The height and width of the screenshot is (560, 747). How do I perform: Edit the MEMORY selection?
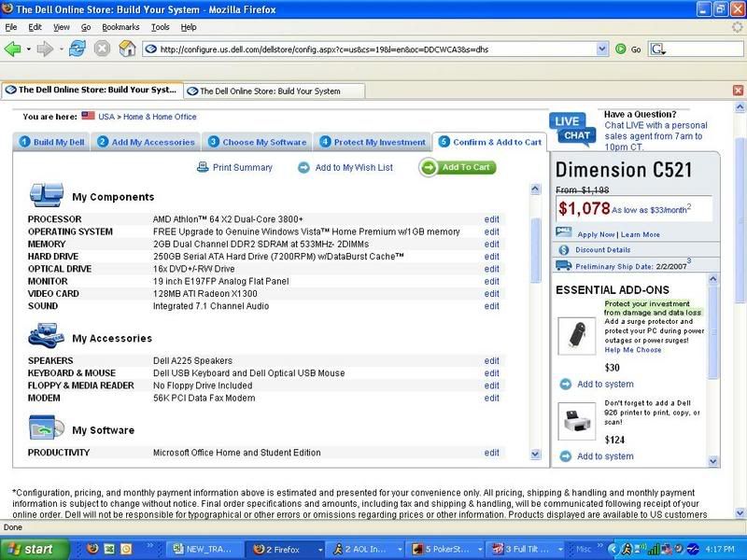[x=492, y=245]
